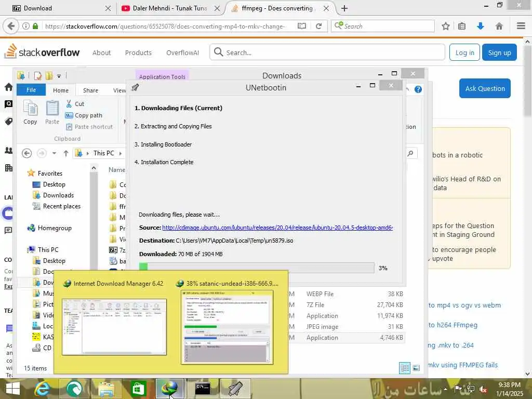Select Recent places in navigation pane
Viewport: 532px width, 399px height.
(57, 206)
